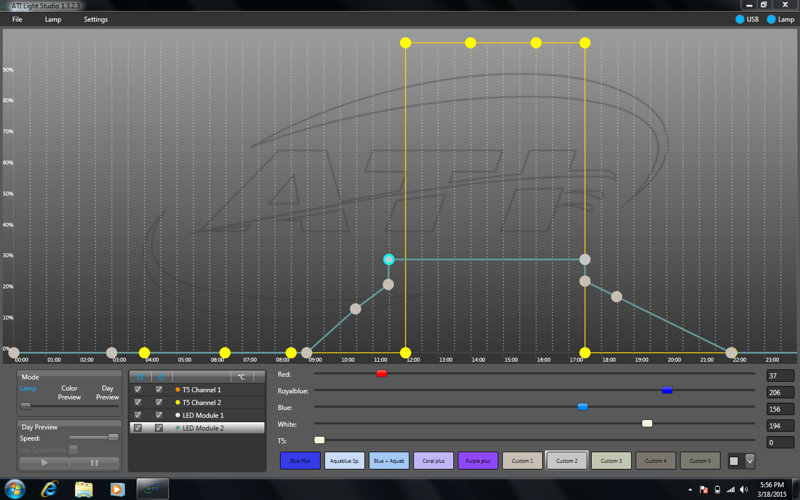Viewport: 800px width, 500px height.
Task: Toggle power-column checkbox for LED Module 1
Action: tap(159, 415)
